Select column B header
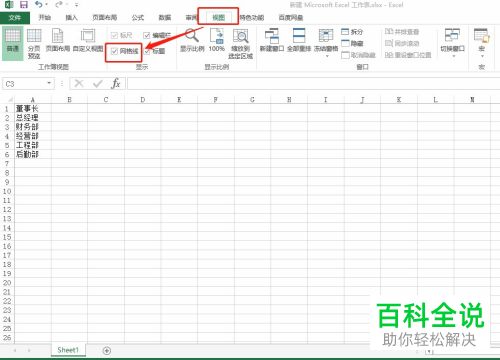 69,100
